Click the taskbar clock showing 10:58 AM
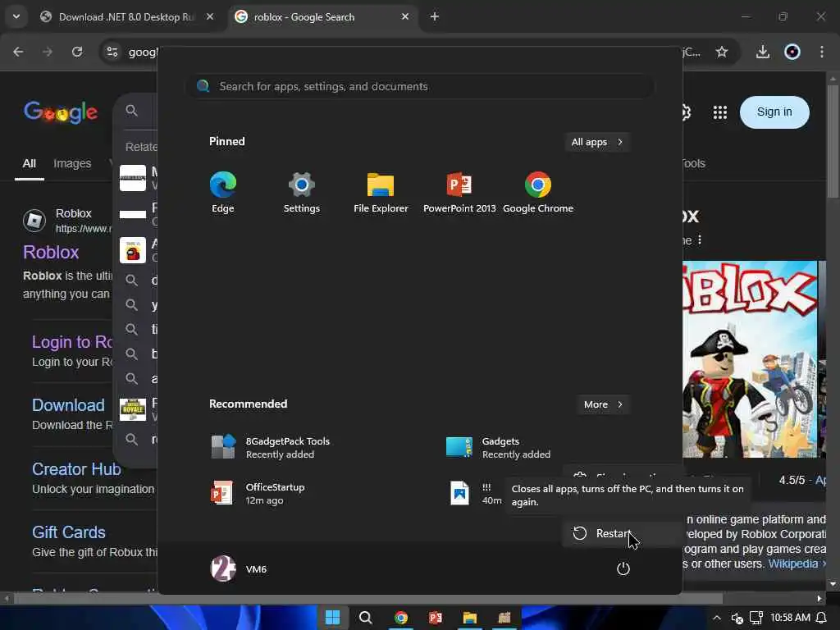 click(x=790, y=618)
